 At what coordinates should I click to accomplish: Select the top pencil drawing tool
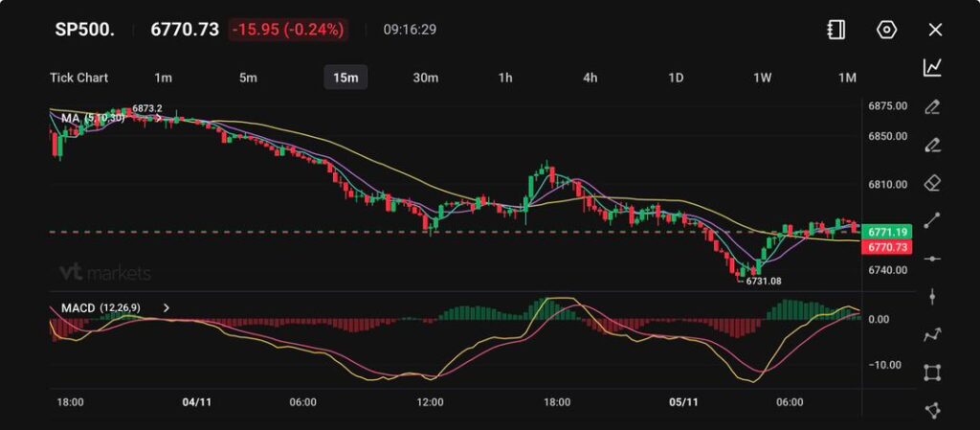point(931,106)
